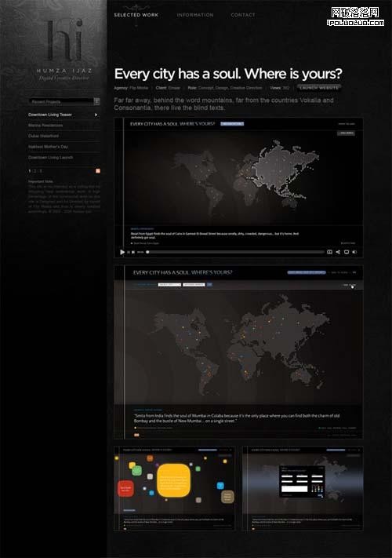The height and width of the screenshot is (558, 392).
Task: Toggle fullscreen icon in the video player
Action: pos(347,252)
